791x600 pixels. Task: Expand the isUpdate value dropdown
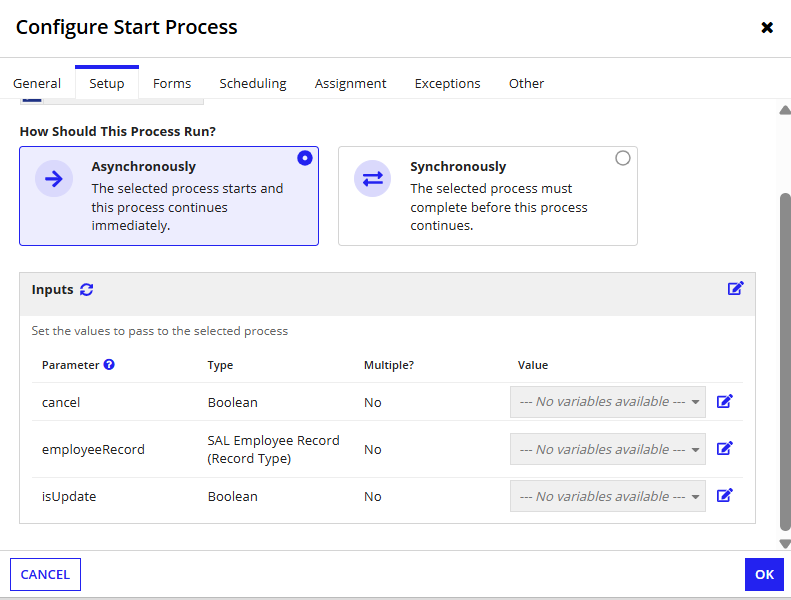point(608,496)
